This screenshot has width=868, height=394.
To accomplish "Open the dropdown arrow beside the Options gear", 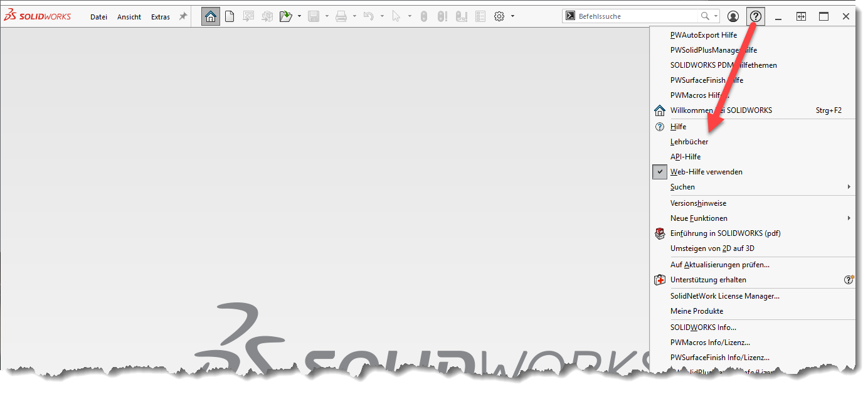I will [513, 17].
